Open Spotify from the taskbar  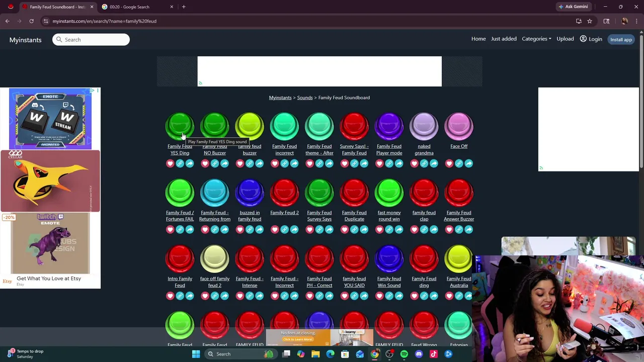pos(404,354)
